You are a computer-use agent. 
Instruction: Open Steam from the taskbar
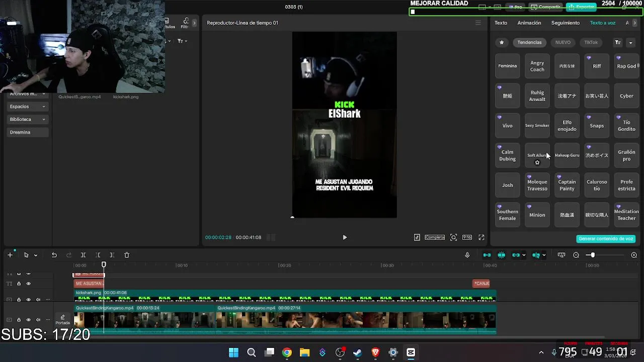point(358,352)
